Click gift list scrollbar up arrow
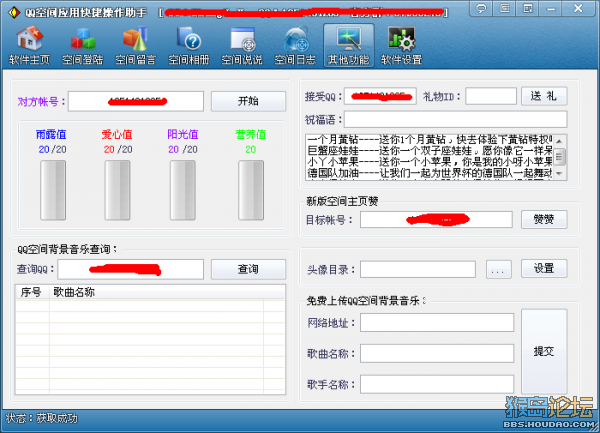Screen dimensions: 600x433 tap(559, 141)
